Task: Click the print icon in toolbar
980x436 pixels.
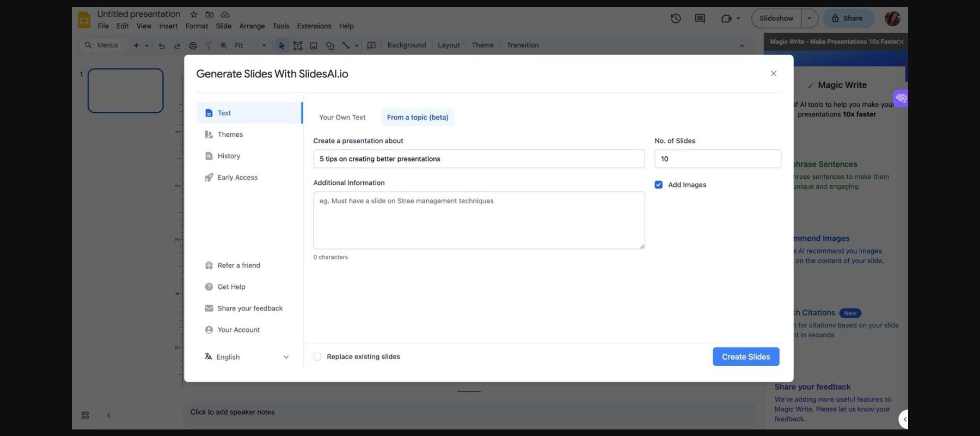Action: click(x=193, y=46)
